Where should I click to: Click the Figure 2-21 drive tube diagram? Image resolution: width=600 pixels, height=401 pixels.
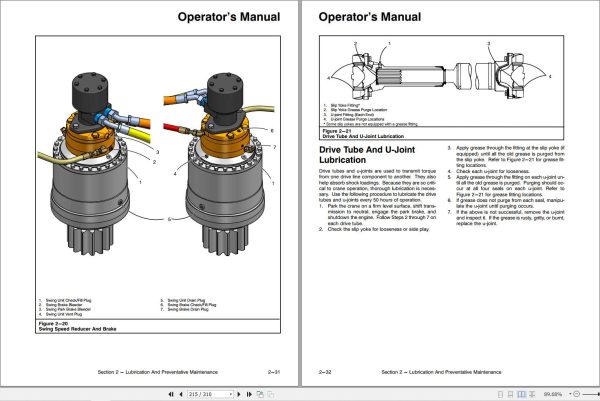pyautogui.click(x=441, y=73)
